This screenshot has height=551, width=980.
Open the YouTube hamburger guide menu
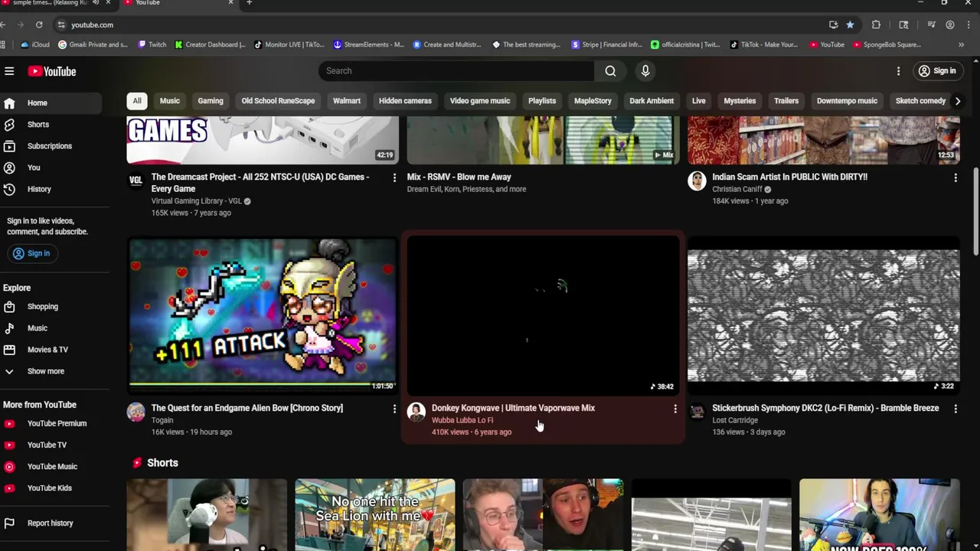point(9,71)
